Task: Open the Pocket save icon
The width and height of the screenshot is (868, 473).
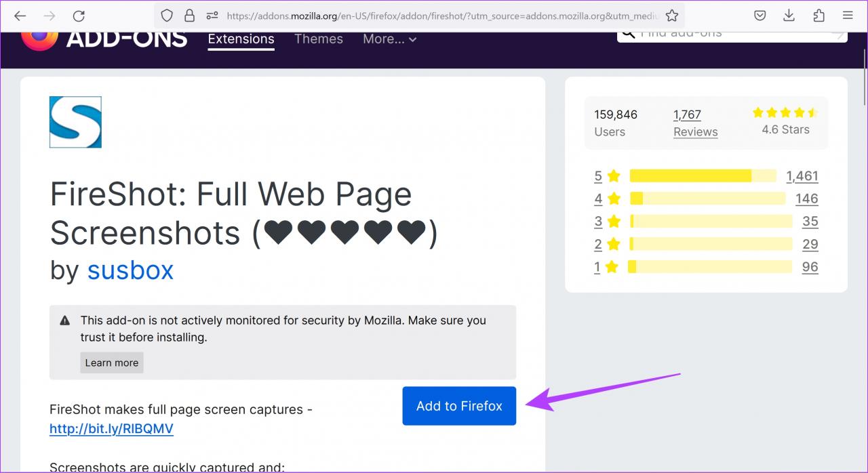Action: (x=760, y=16)
